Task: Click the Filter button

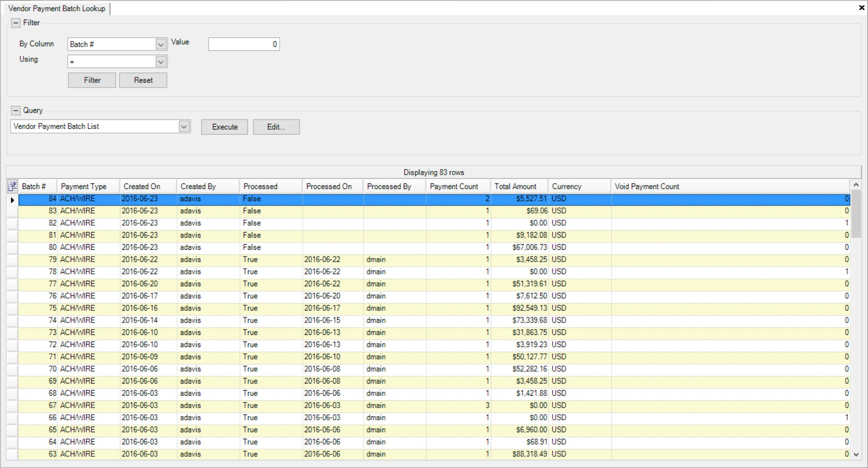Action: pos(91,80)
